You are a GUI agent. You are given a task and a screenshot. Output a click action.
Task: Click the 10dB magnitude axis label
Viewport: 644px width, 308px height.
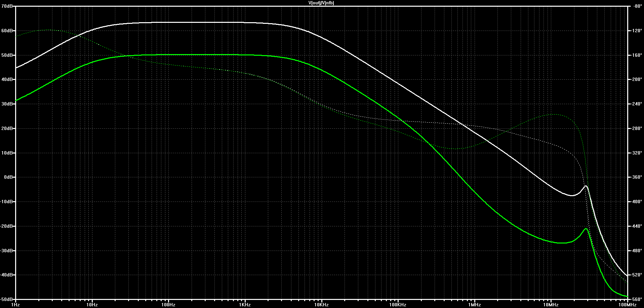[7, 153]
